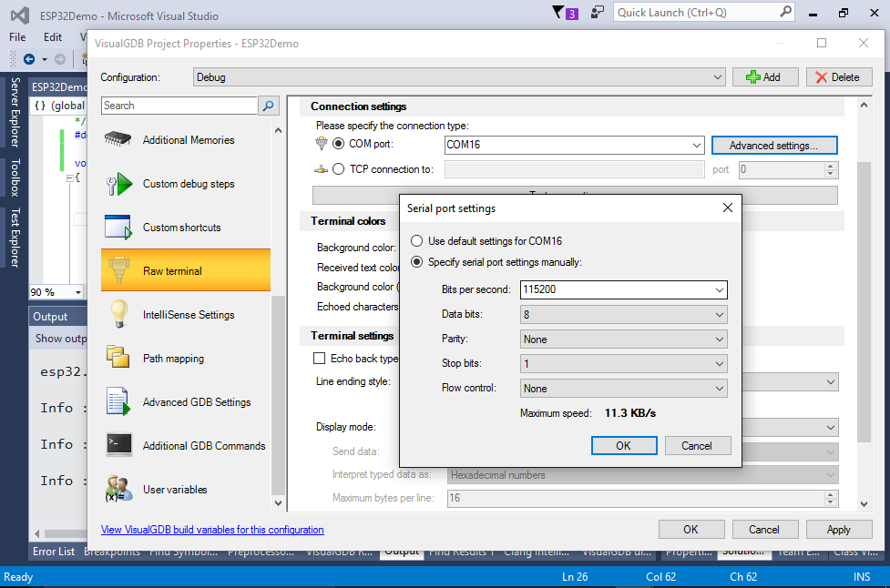The width and height of the screenshot is (890, 588).
Task: Click the Interpret typed data dropdown
Action: click(x=642, y=474)
